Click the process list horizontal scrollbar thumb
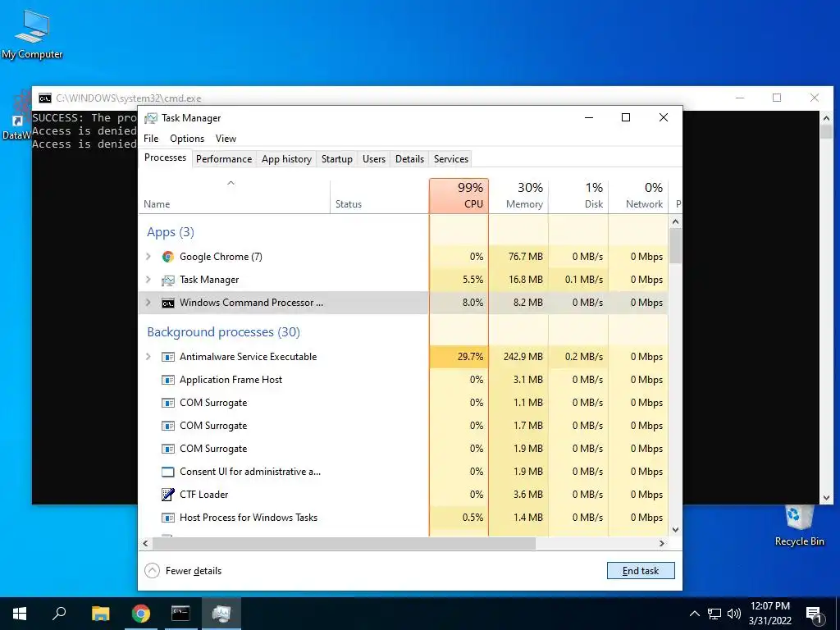840x630 pixels. pyautogui.click(x=344, y=543)
